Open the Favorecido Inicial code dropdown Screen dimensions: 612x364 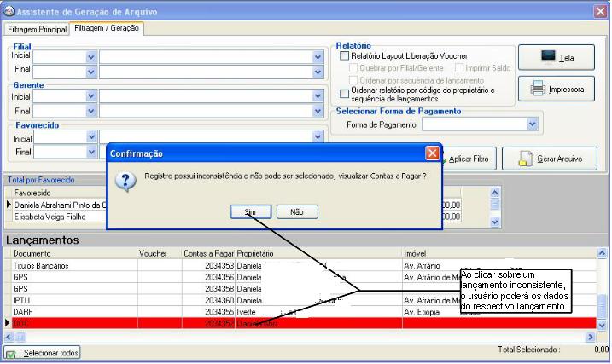click(x=91, y=136)
